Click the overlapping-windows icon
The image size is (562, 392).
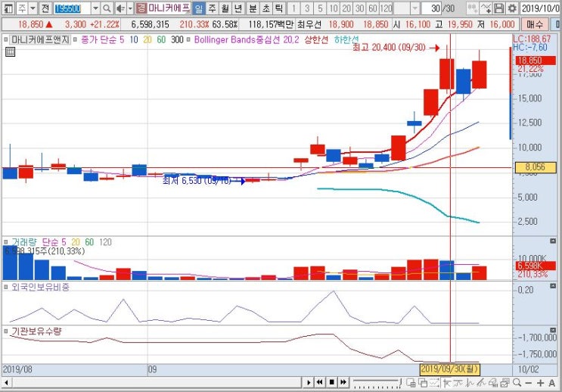pyautogui.click(x=423, y=383)
